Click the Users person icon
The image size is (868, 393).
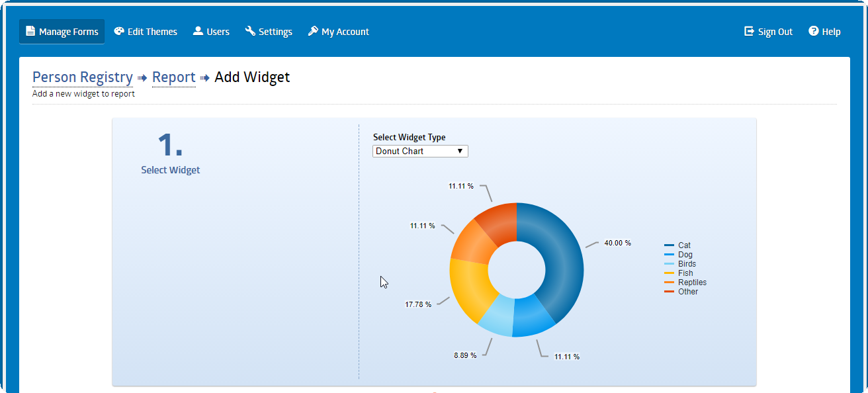pos(198,31)
